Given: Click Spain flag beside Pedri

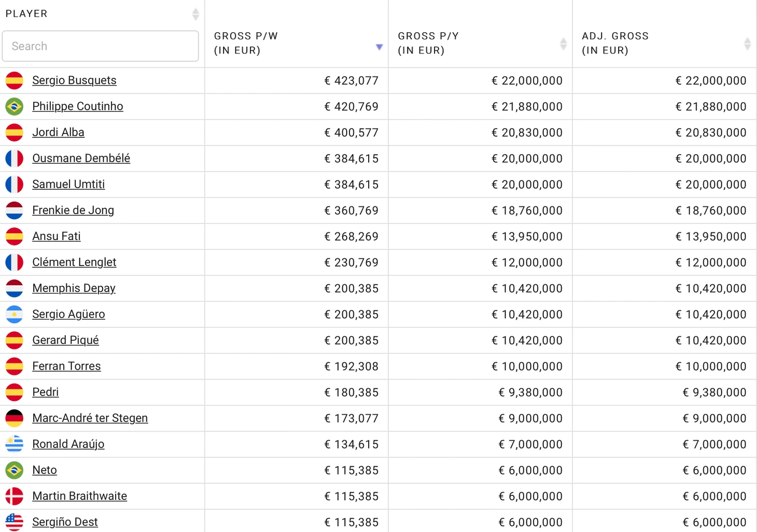Looking at the screenshot, I should click(x=15, y=391).
